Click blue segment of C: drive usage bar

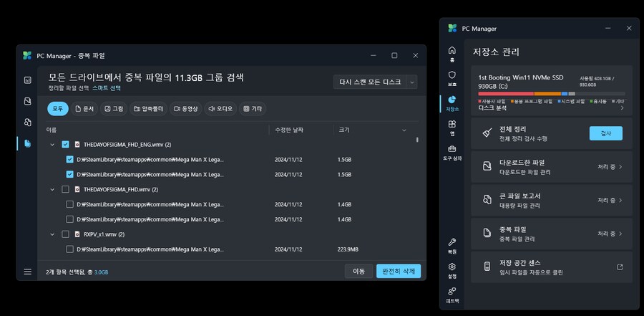(565, 94)
